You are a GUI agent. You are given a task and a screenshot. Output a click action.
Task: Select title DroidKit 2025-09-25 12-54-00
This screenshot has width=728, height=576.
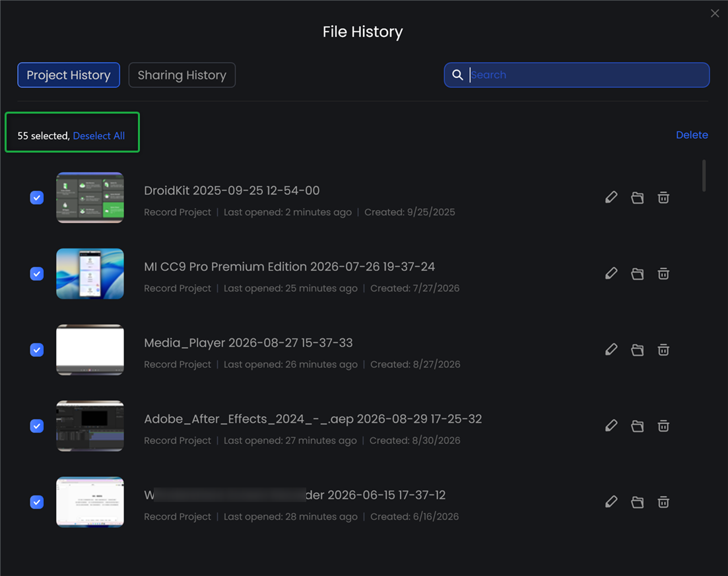(x=232, y=190)
